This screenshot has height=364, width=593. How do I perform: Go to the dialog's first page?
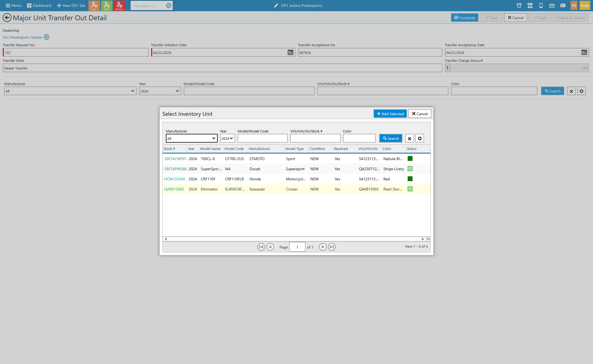[261, 247]
